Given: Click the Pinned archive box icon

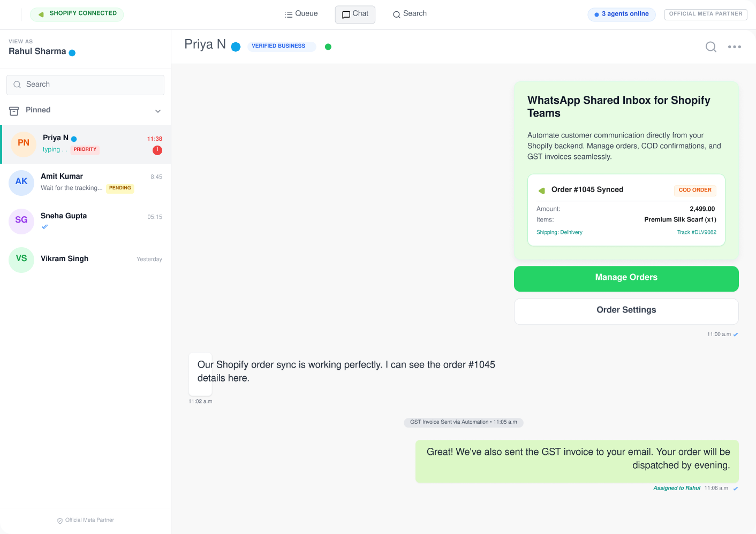Looking at the screenshot, I should [x=14, y=111].
